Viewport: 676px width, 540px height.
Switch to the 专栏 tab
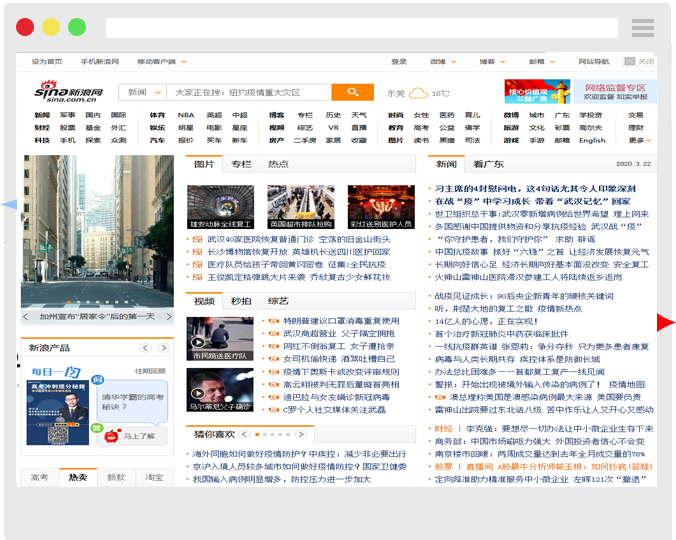point(241,164)
